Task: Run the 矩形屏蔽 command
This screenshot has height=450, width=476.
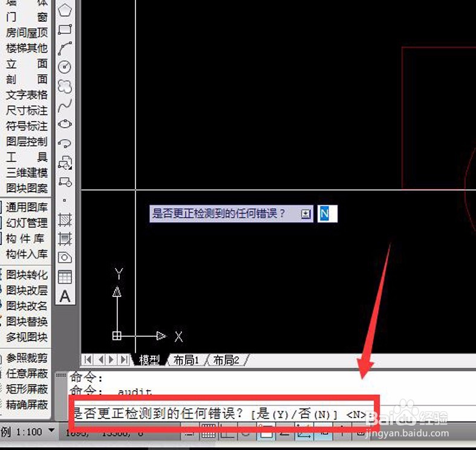Action: [x=27, y=389]
